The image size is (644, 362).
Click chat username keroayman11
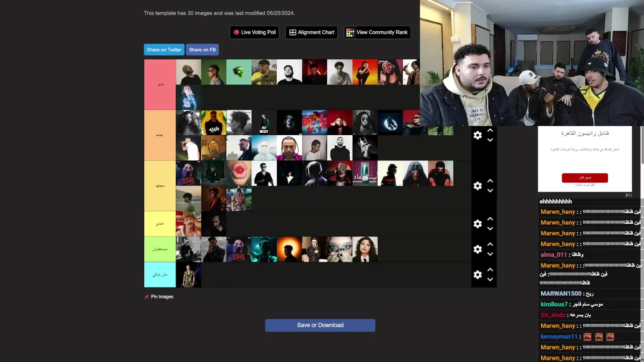coord(559,337)
